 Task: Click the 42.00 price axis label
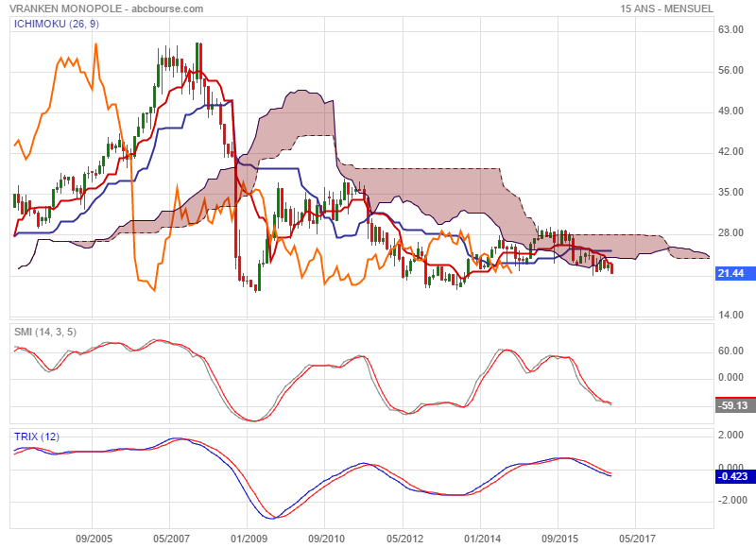pos(730,152)
